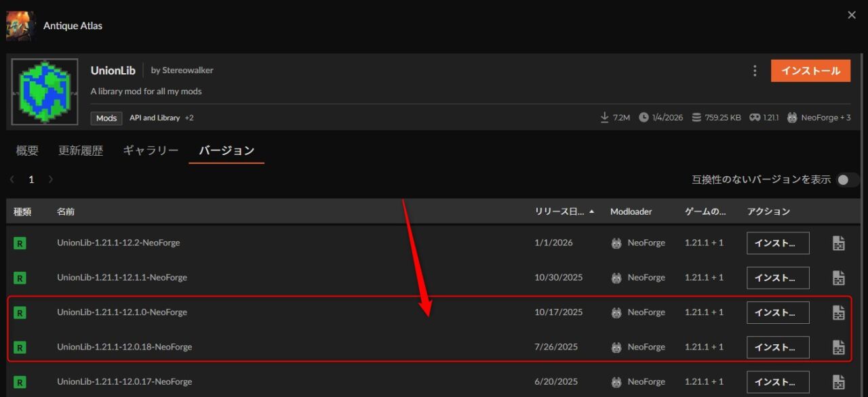Click the NeoForge icon in the 12.0.18 row

616,347
